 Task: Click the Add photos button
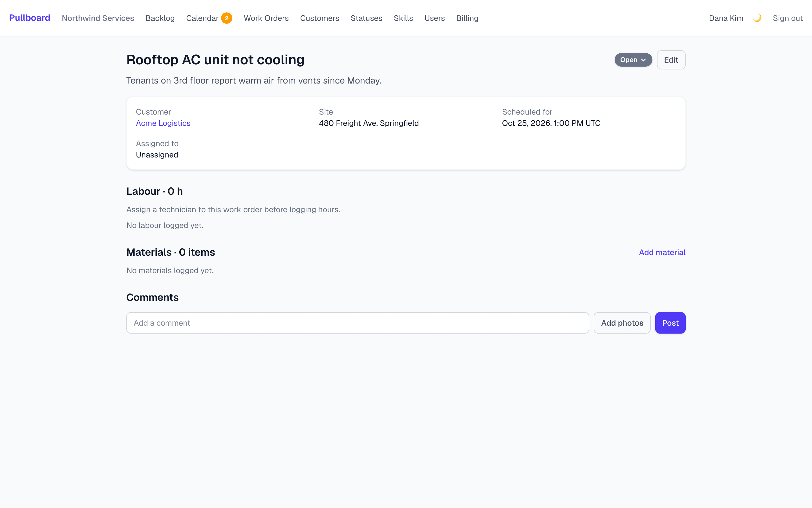622,323
